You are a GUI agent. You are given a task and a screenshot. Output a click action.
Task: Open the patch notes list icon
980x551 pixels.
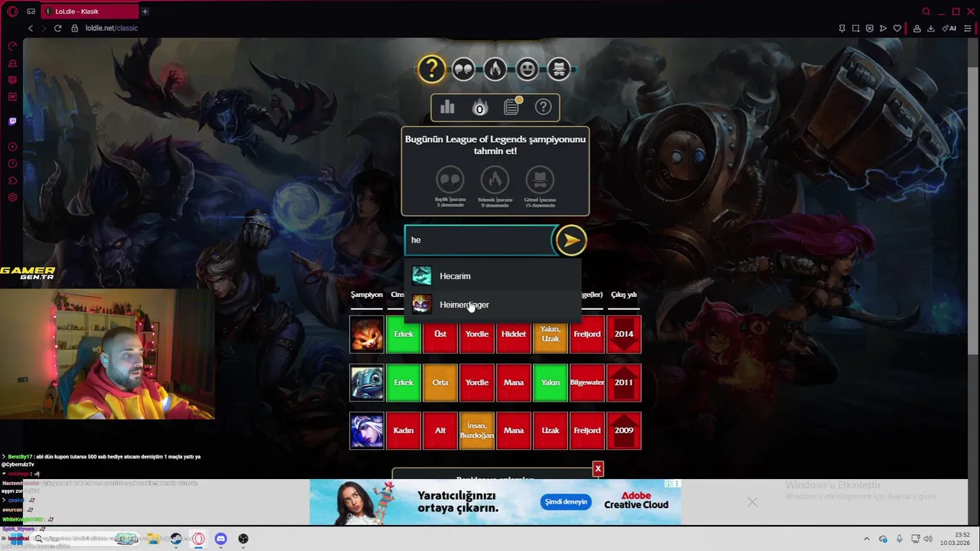[x=511, y=107]
